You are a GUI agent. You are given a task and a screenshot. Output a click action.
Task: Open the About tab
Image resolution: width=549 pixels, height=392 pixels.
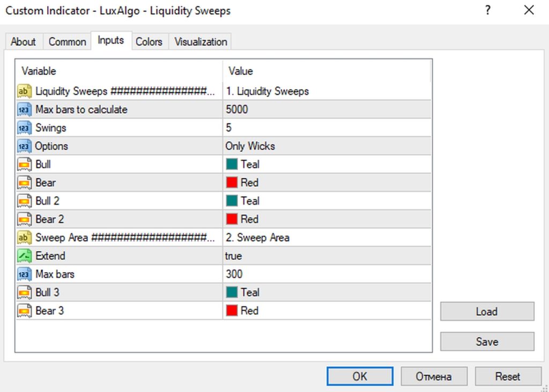(x=24, y=42)
